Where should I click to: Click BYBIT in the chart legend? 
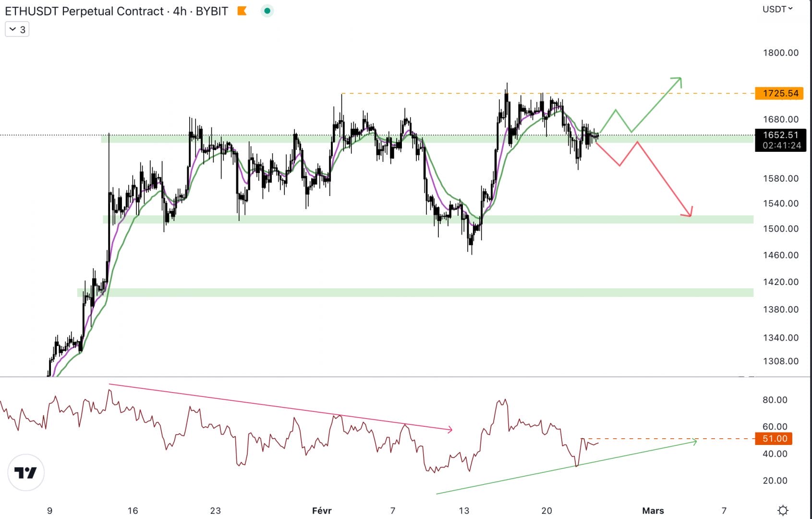click(x=211, y=11)
